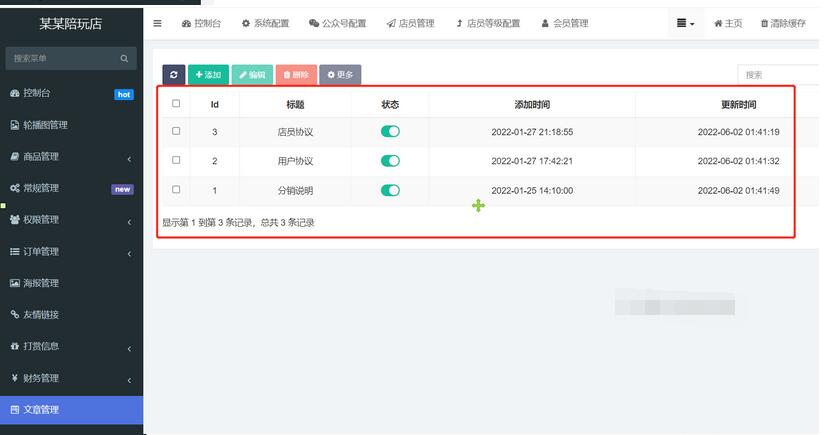This screenshot has height=435, width=830.
Task: Open 店员等级配置 in top navigation
Action: point(488,23)
